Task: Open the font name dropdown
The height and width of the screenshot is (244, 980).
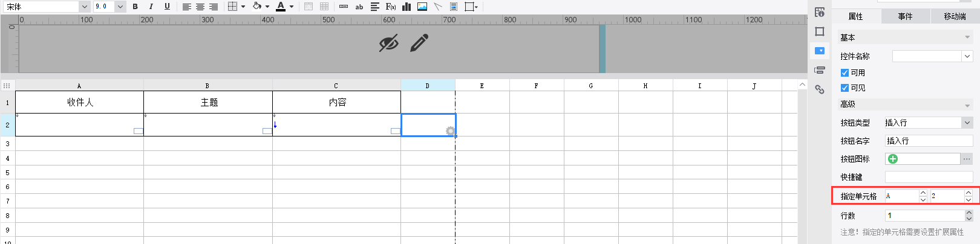Action: [x=84, y=7]
